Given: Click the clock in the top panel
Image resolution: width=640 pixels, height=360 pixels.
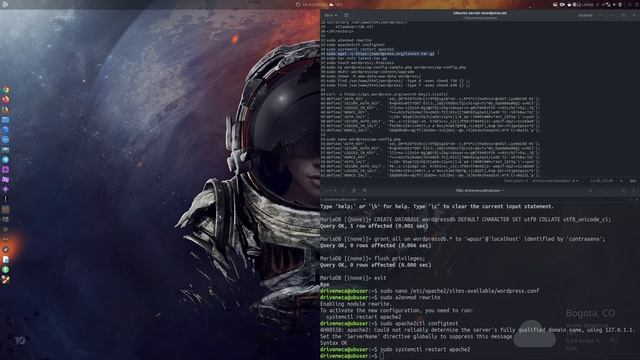Looking at the screenshot, I should [x=314, y=4].
